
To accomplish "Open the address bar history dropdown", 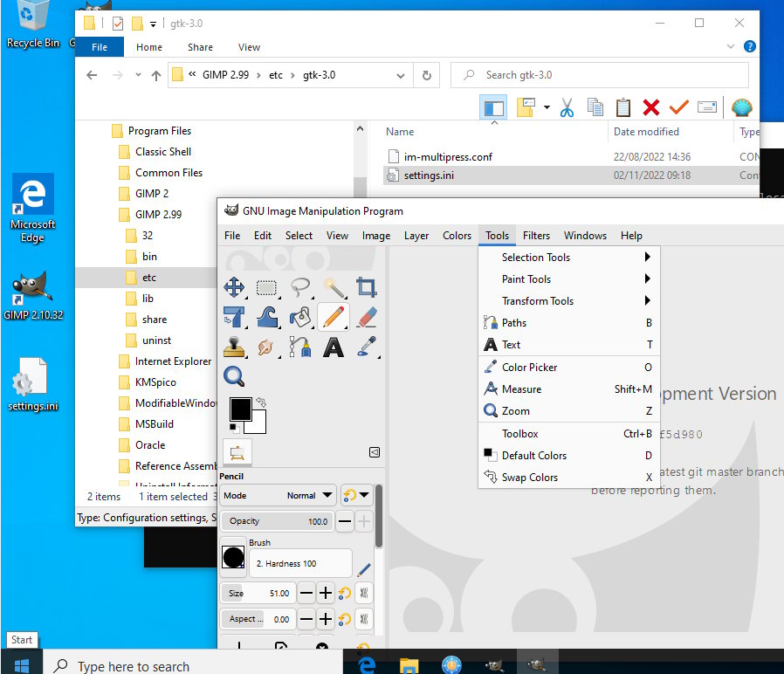I will coord(400,75).
